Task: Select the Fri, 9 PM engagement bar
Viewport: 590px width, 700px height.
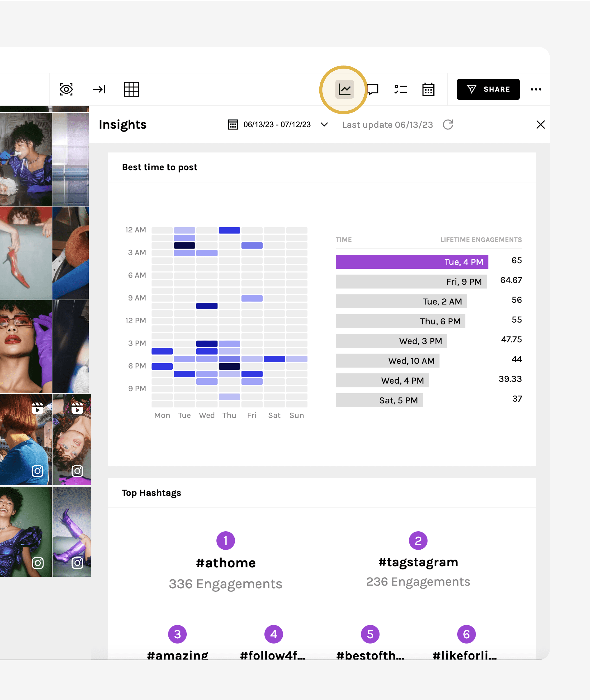Action: [x=411, y=281]
